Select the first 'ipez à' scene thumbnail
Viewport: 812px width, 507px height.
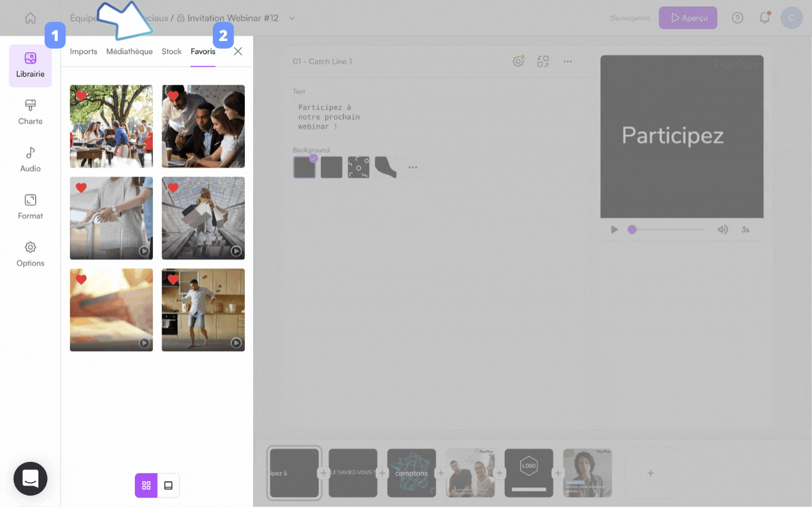click(294, 473)
